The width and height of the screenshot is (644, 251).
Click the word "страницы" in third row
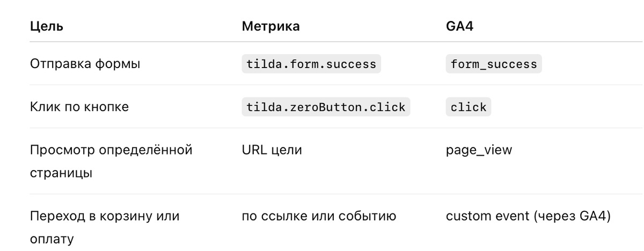pos(61,174)
